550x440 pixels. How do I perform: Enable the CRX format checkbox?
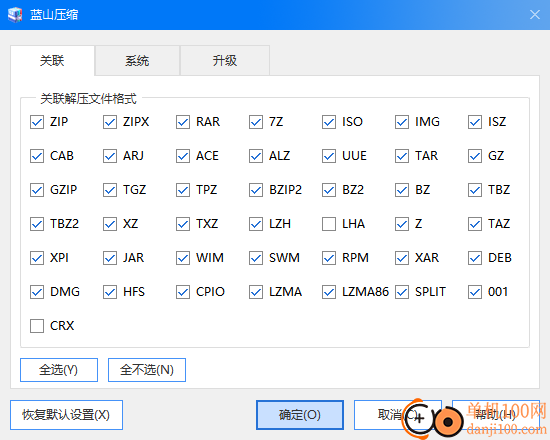click(37, 326)
